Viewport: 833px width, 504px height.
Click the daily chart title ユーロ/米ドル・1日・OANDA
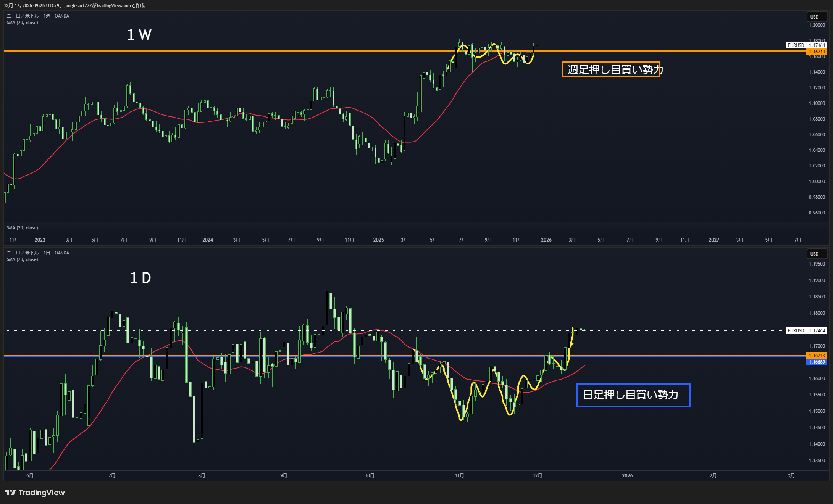(x=38, y=253)
